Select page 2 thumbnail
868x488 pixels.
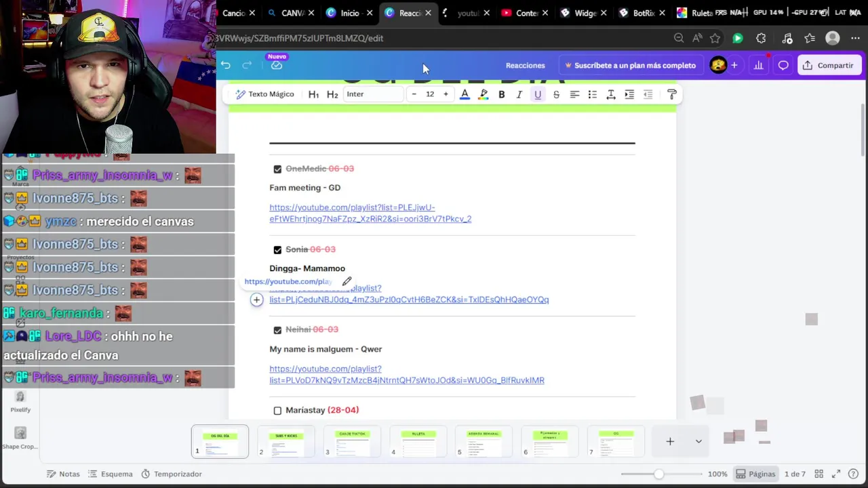(x=285, y=441)
